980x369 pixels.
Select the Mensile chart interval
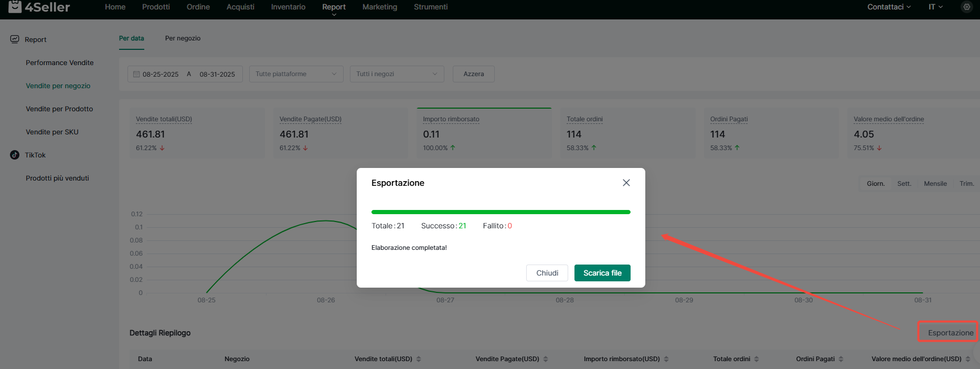[935, 184]
